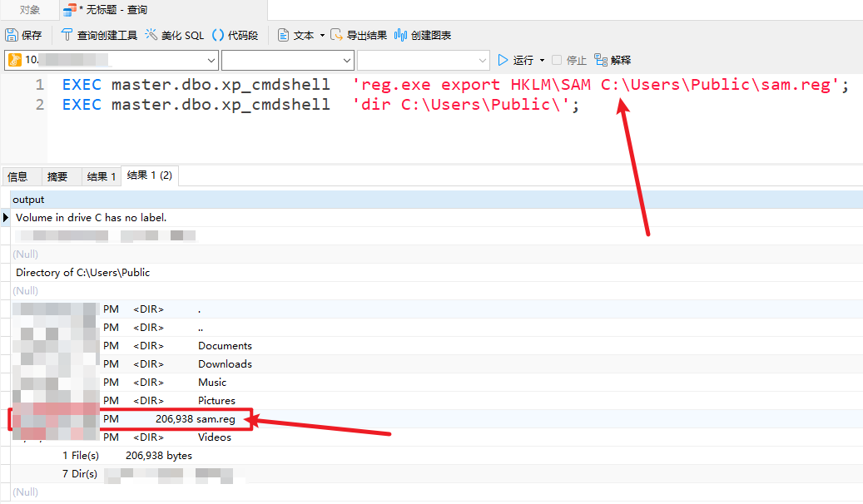Open the 摘要 (Summary) result tab
Screen dimensions: 863x504
(x=57, y=176)
